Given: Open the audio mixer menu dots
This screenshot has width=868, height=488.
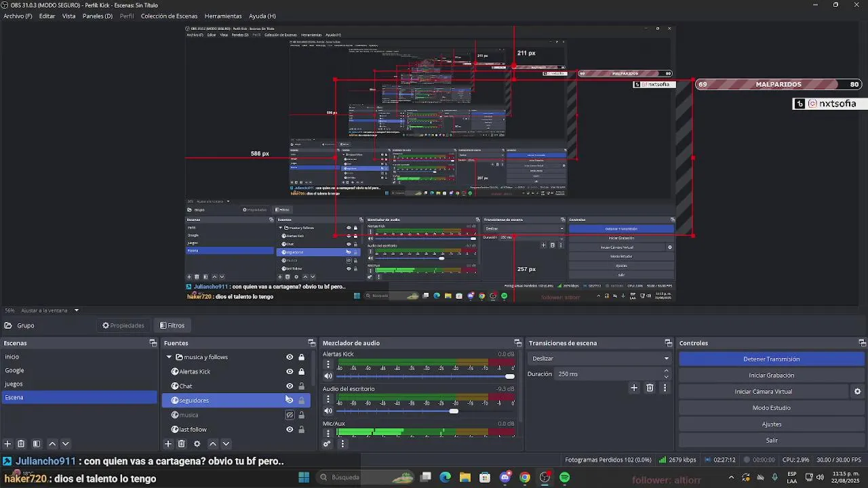Looking at the screenshot, I should click(342, 444).
